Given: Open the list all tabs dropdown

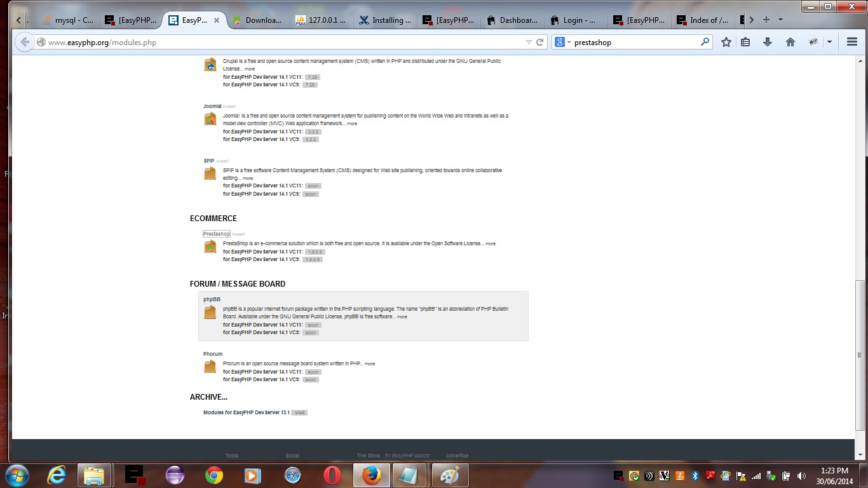Looking at the screenshot, I should click(780, 20).
